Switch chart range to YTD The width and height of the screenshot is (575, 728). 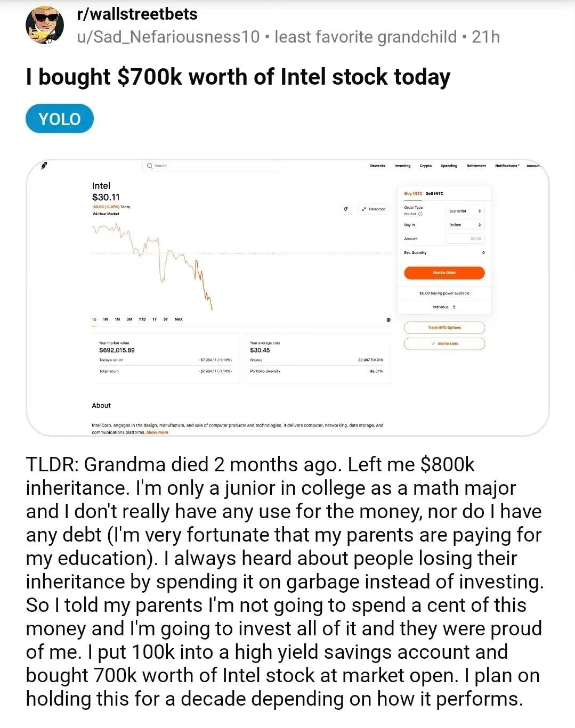point(142,320)
